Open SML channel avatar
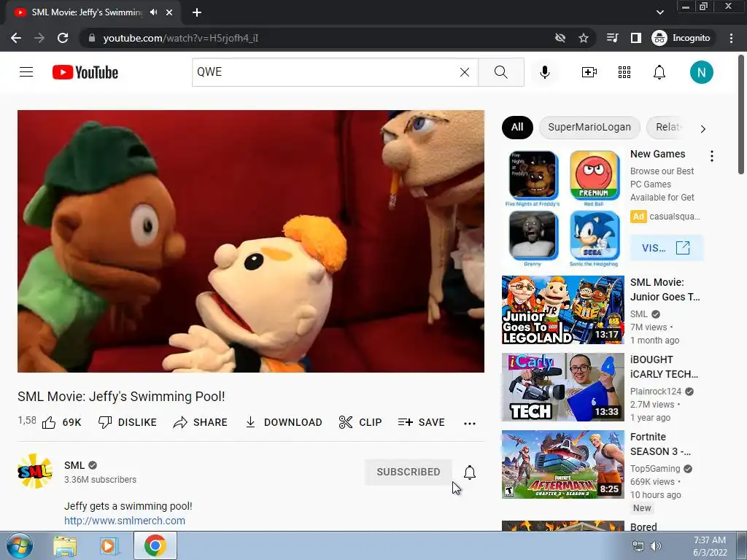This screenshot has height=560, width=747. coord(35,471)
